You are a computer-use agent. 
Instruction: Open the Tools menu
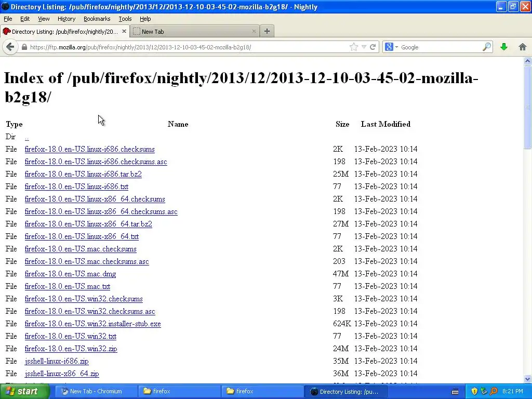point(125,19)
